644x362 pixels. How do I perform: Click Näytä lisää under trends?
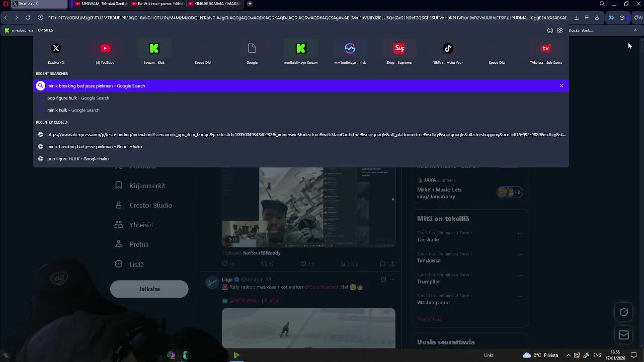pyautogui.click(x=429, y=319)
